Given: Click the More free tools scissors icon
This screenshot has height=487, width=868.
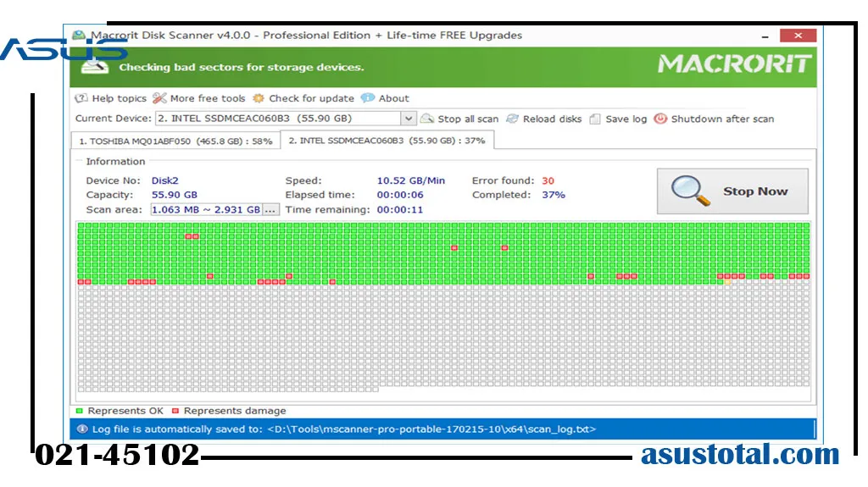Looking at the screenshot, I should pyautogui.click(x=159, y=98).
